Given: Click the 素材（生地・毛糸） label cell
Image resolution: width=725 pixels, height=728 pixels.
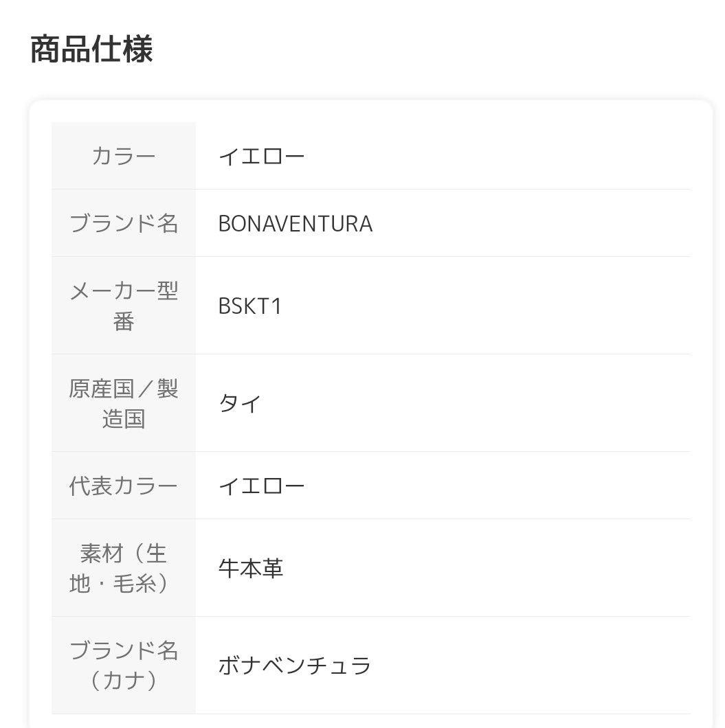Looking at the screenshot, I should [124, 568].
